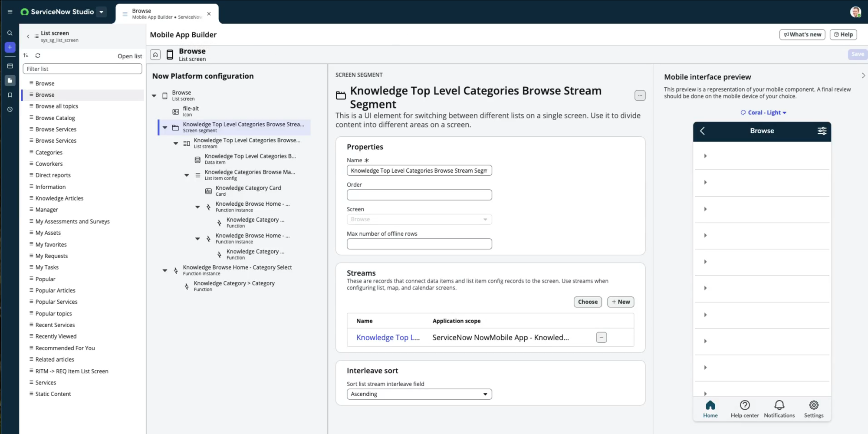Viewport: 868px width, 434px height.
Task: Open the Sort list stream interleave field dropdown
Action: click(419, 394)
